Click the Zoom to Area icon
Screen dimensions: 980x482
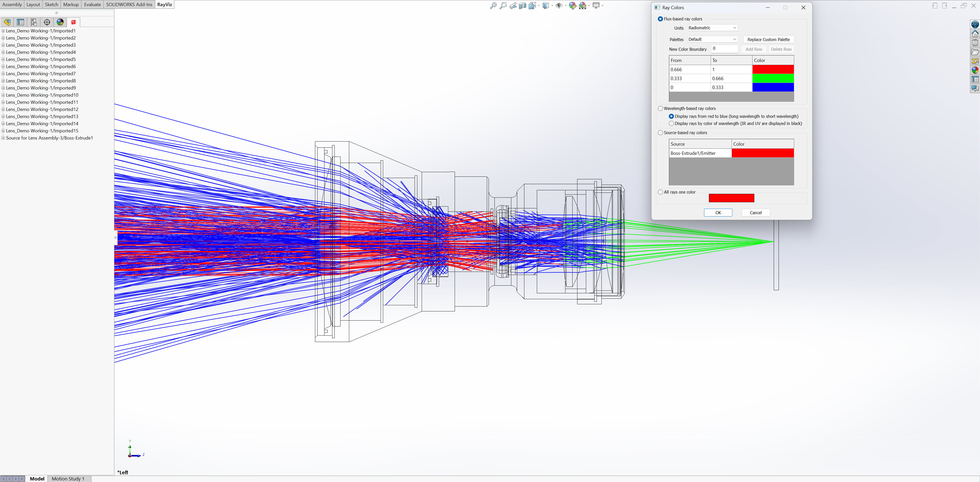pos(503,5)
